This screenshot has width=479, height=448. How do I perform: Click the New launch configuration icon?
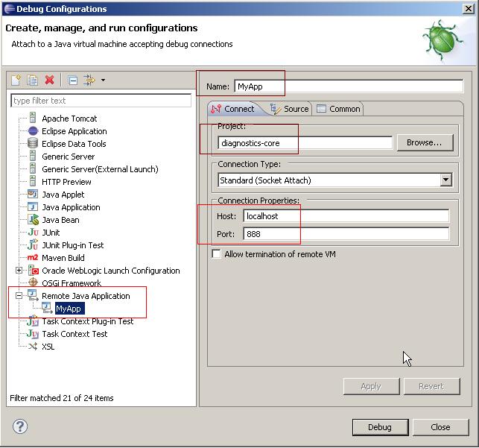pyautogui.click(x=16, y=81)
